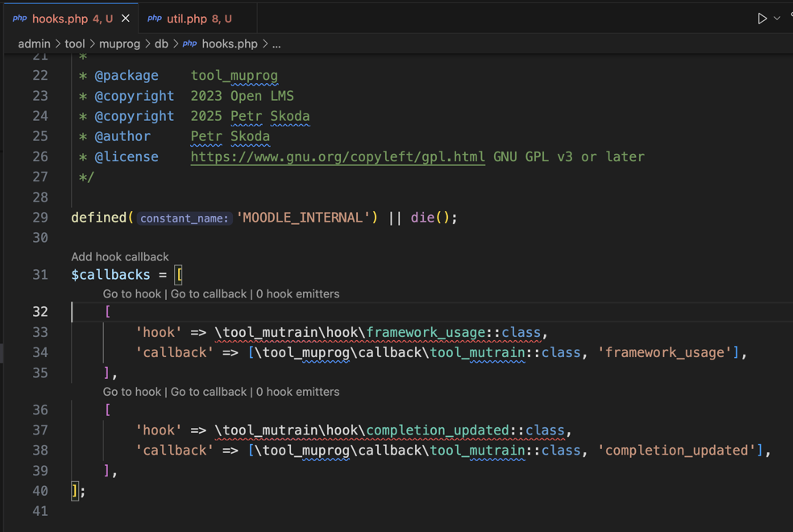The width and height of the screenshot is (793, 532).
Task: Open the run options dropdown chevron
Action: pyautogui.click(x=777, y=19)
